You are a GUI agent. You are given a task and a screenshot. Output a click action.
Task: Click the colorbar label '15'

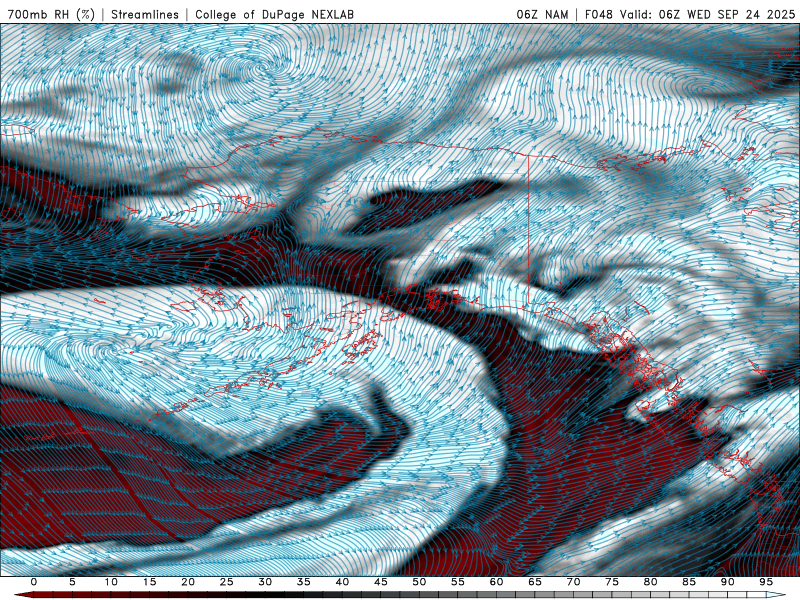pyautogui.click(x=149, y=582)
